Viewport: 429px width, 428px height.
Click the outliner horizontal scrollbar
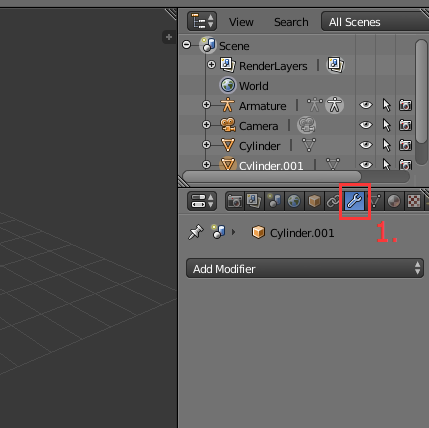coord(272,177)
